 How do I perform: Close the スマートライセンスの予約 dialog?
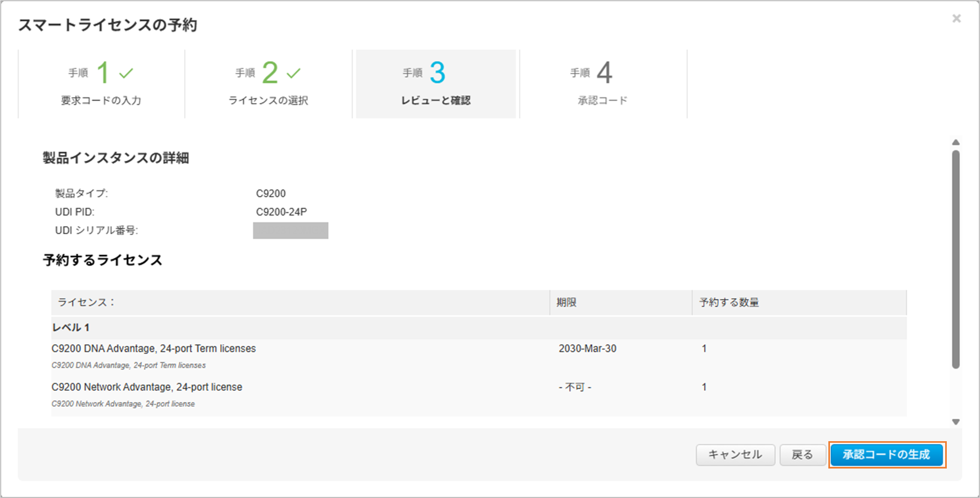pyautogui.click(x=956, y=19)
